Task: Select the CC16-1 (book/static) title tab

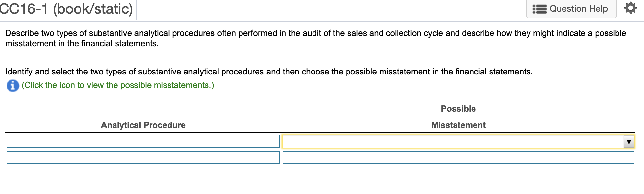Action: (x=65, y=9)
